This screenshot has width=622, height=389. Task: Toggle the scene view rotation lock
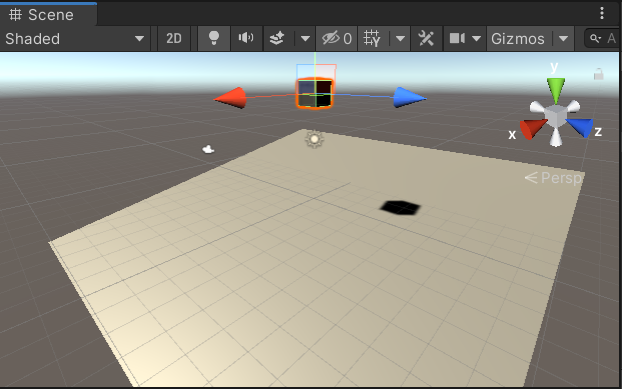coord(599,74)
